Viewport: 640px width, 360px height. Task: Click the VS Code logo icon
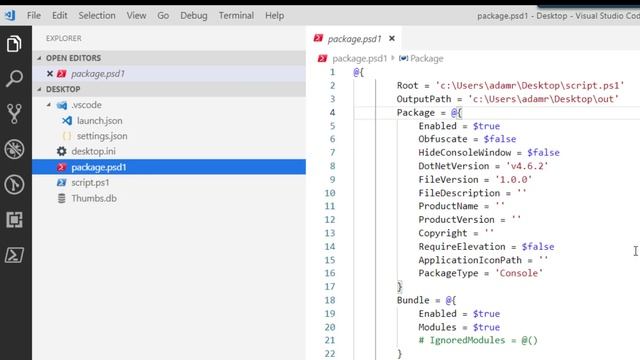10,16
